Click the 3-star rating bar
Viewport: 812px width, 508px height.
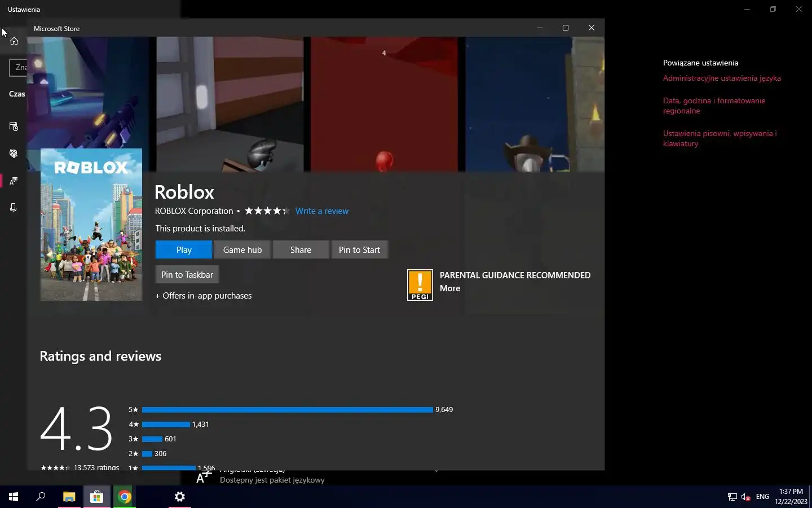152,439
